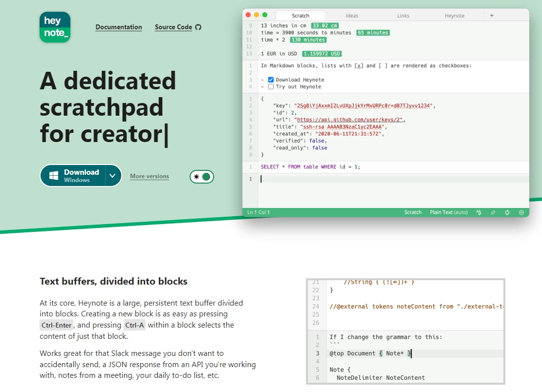Click the "@top Document { Note* }" line
Screen dimensions: 542x392
[x=370, y=353]
